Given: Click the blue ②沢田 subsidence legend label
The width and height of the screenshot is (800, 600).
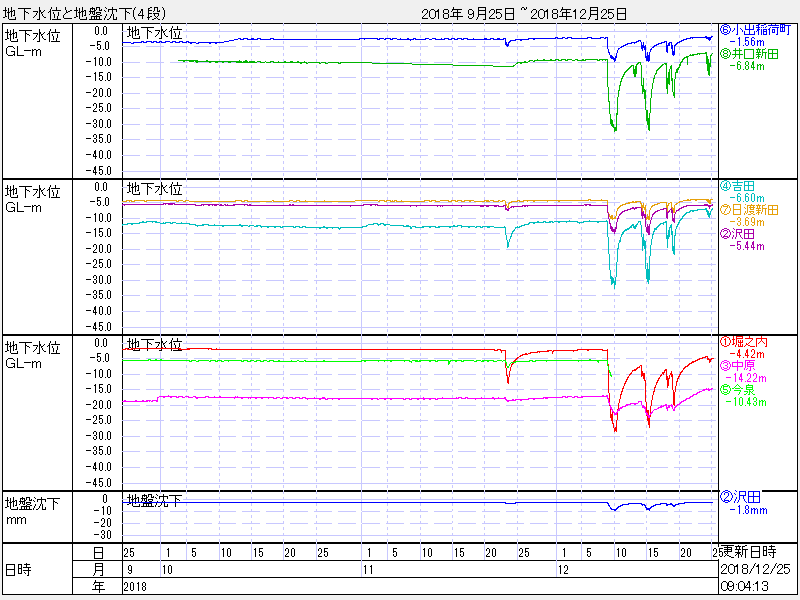Looking at the screenshot, I should point(742,497).
